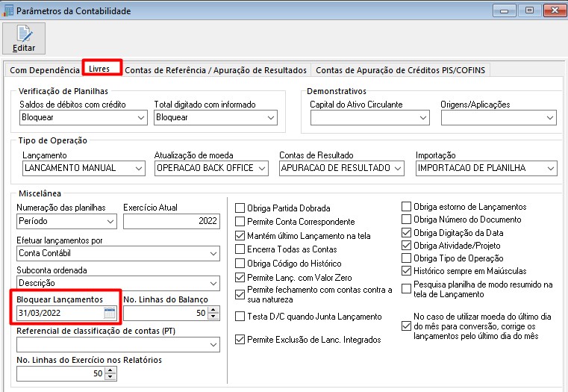Click the Exercício Atual field showing 2022

click(172, 221)
